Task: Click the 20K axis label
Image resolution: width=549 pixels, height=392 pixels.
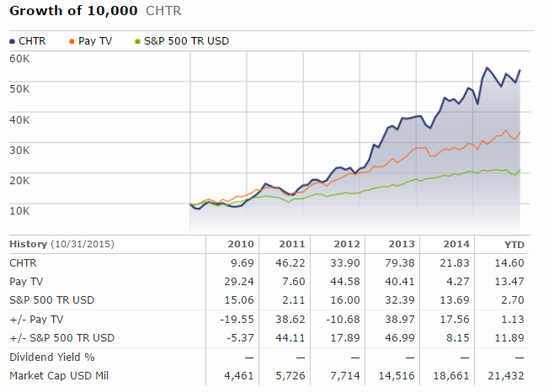Action: pos(19,181)
